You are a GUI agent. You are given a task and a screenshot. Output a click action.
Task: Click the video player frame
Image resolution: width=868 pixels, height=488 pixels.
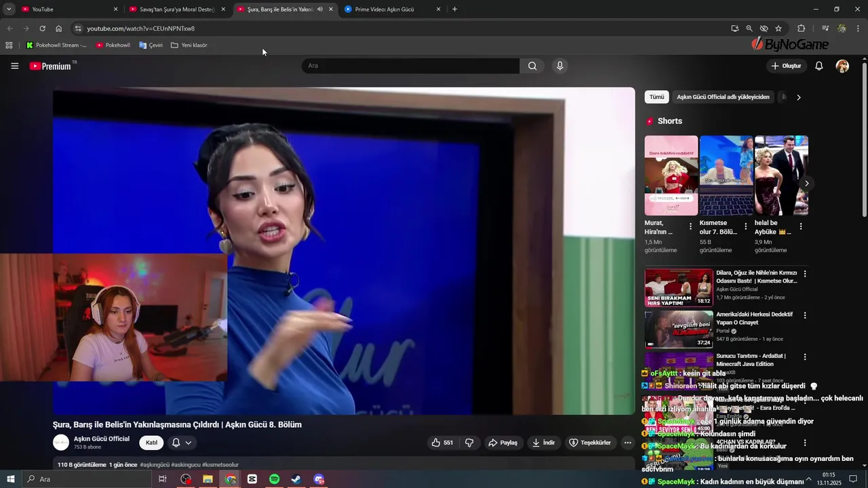(344, 251)
